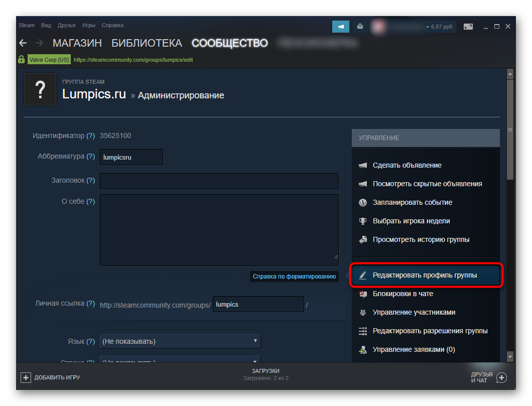Click Просмотреть историю группы link
This screenshot has width=532, height=406.
click(421, 239)
